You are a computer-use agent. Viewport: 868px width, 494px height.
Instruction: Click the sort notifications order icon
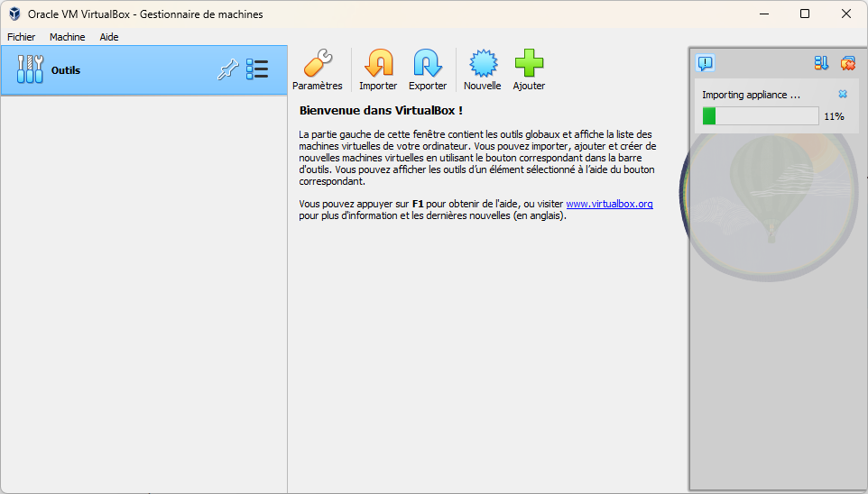(x=821, y=63)
